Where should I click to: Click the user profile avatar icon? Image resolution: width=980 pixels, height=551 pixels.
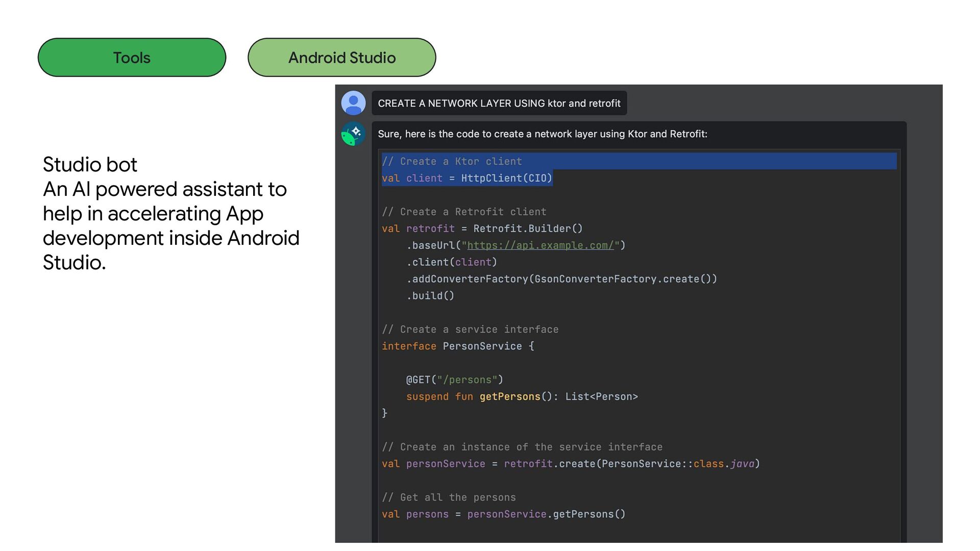pos(353,103)
